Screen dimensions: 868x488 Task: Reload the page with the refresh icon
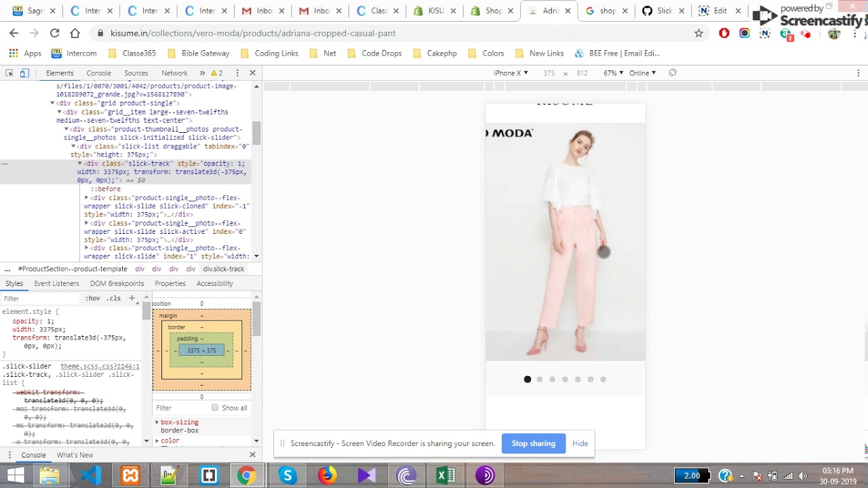[x=54, y=33]
